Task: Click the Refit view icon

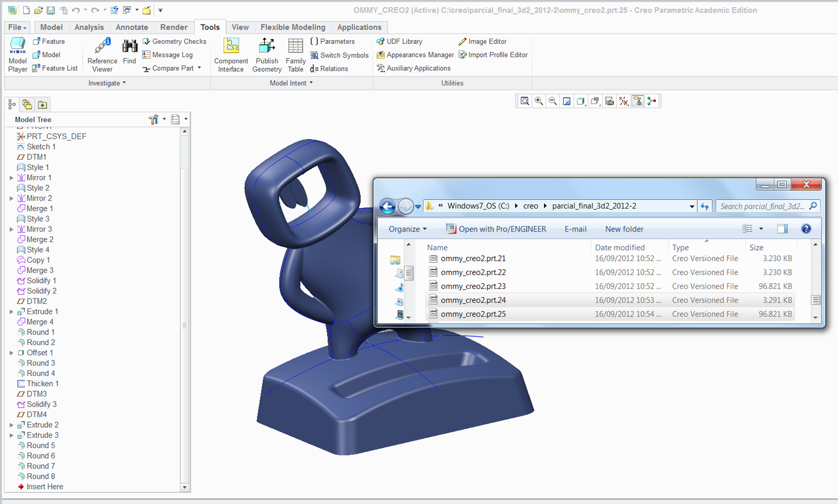Action: tap(525, 101)
